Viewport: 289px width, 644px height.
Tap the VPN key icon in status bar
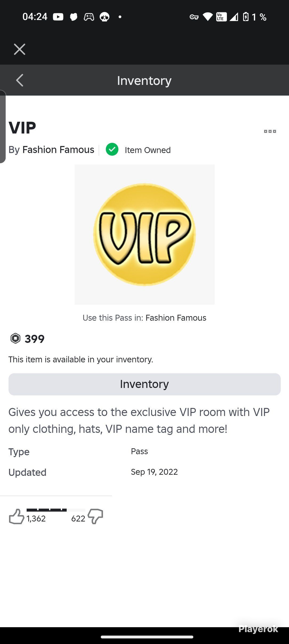(194, 17)
